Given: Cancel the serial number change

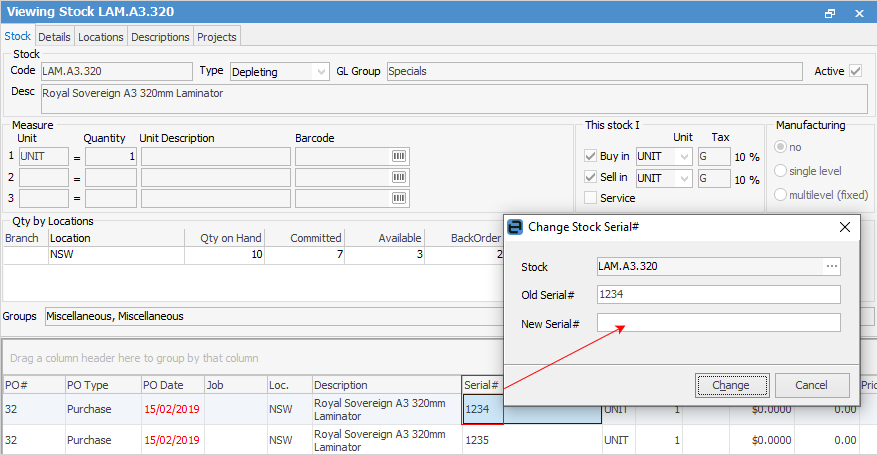Looking at the screenshot, I should coord(811,385).
